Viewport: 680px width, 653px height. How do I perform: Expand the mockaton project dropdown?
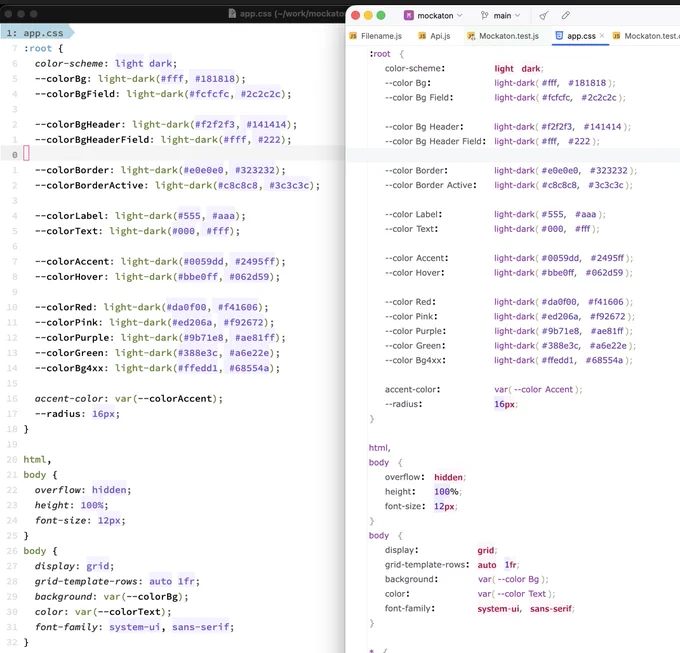coord(460,16)
